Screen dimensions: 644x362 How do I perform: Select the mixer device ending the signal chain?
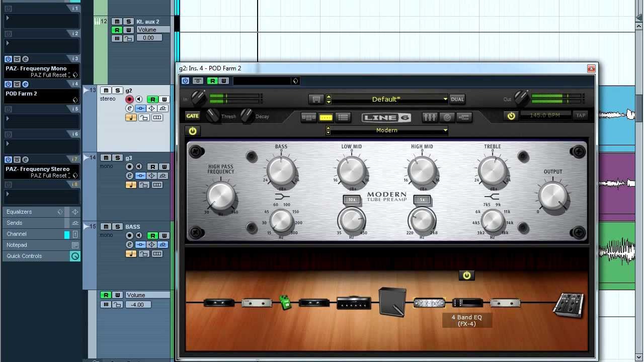coord(569,305)
